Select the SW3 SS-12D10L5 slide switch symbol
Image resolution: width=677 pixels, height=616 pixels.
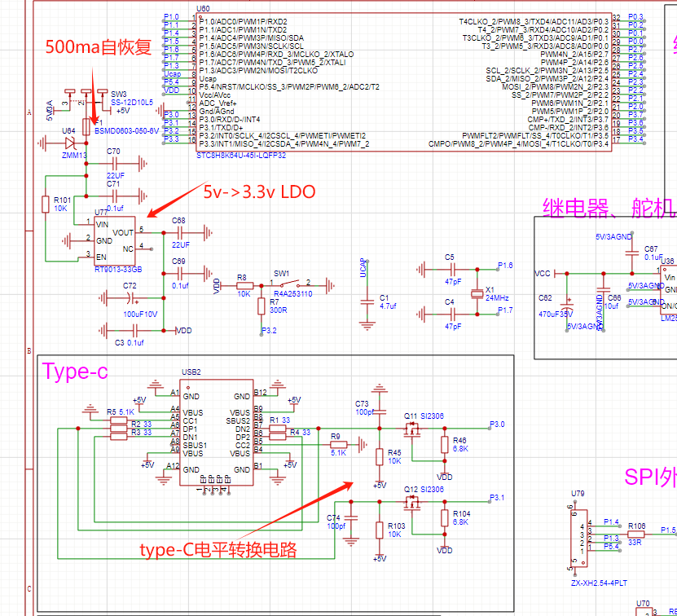[x=86, y=99]
